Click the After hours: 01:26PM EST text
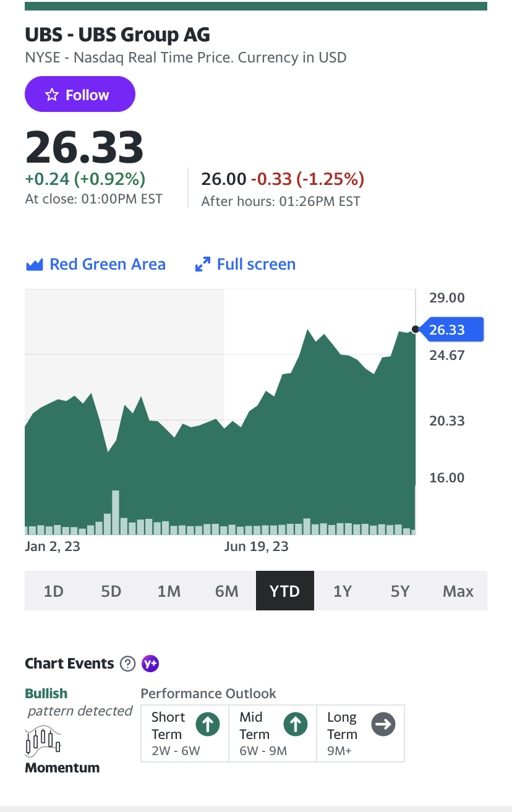 point(281,201)
